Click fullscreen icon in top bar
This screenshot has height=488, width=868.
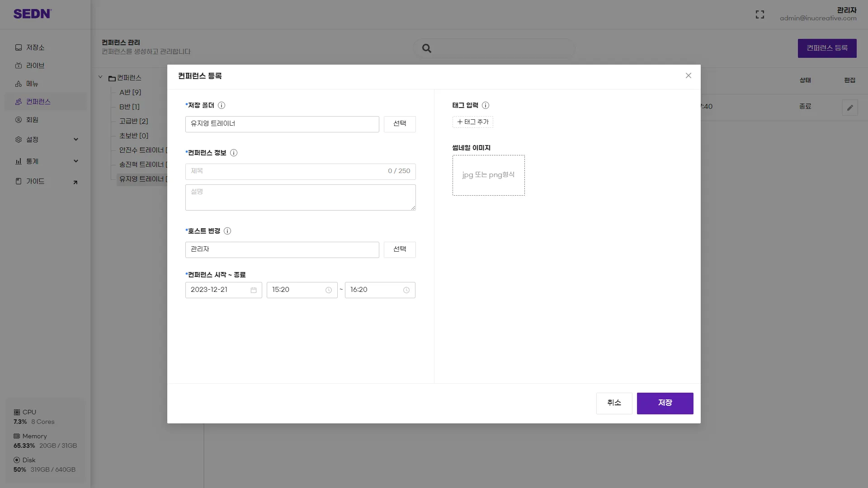[760, 14]
